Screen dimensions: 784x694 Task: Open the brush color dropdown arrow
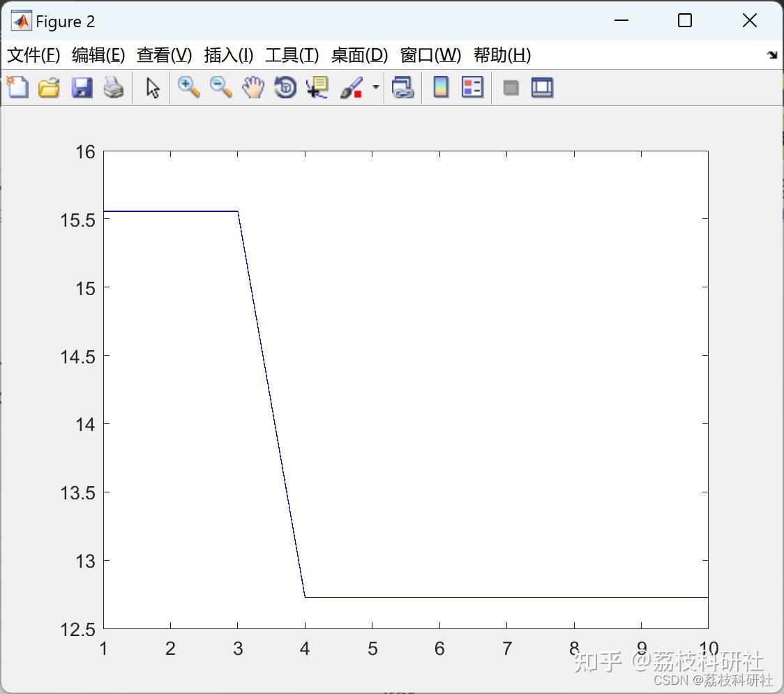click(376, 87)
